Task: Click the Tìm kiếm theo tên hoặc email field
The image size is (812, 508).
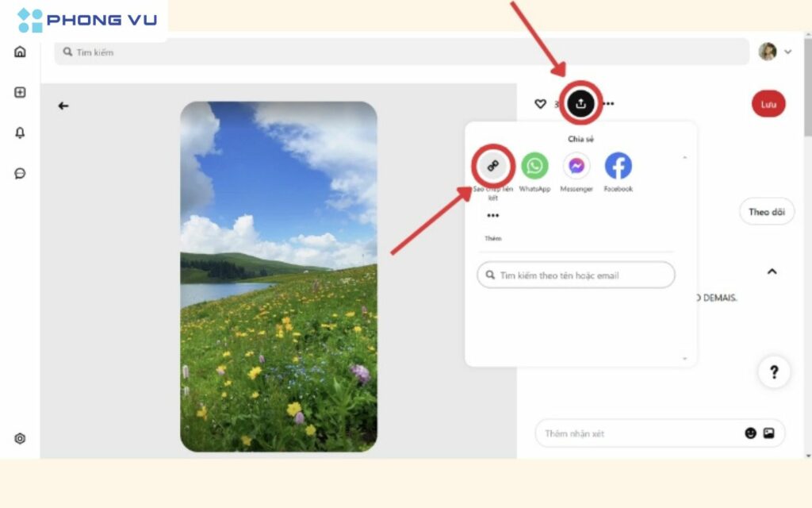Action: pos(576,275)
